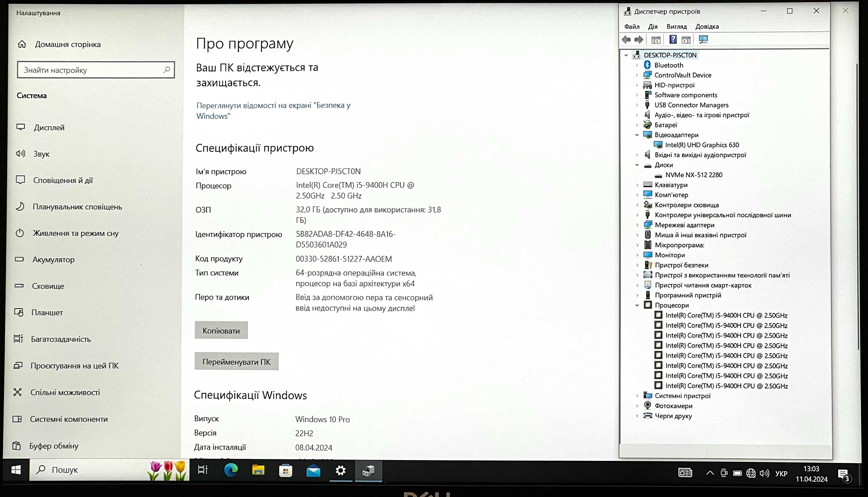Open Системні компоненти settings
Viewport: 868px width, 497px height.
[x=69, y=419]
